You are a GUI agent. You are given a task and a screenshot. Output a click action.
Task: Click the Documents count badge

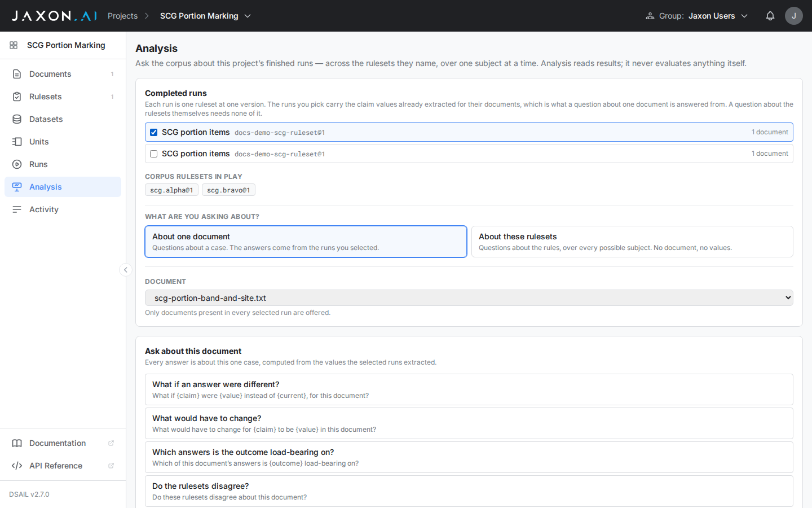point(112,74)
